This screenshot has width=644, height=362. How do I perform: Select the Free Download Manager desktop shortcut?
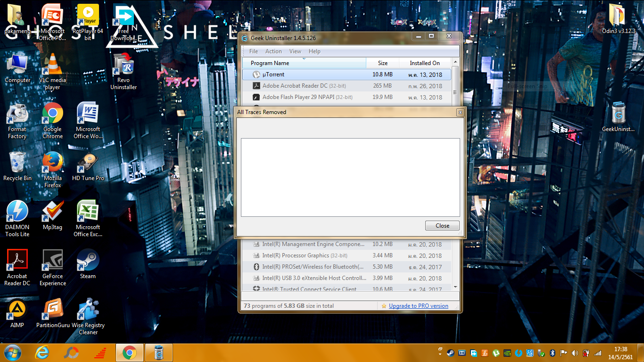(123, 22)
